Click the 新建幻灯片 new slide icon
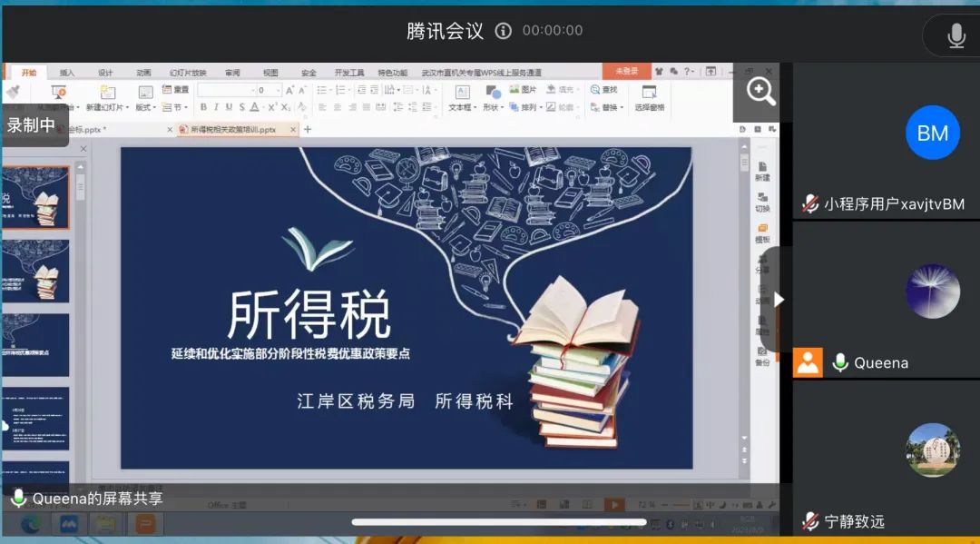The height and width of the screenshot is (544, 980). [x=107, y=92]
